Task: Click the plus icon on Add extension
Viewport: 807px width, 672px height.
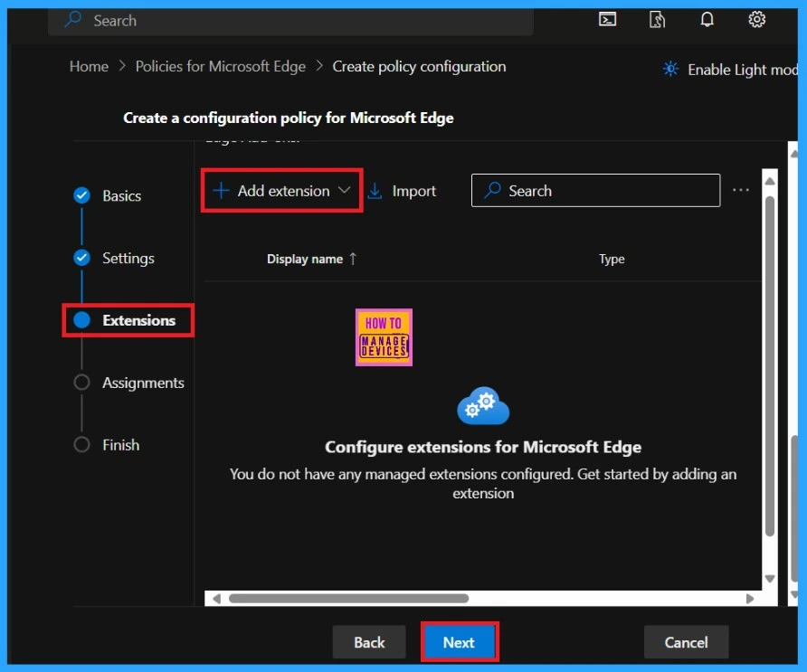Action: [x=221, y=190]
